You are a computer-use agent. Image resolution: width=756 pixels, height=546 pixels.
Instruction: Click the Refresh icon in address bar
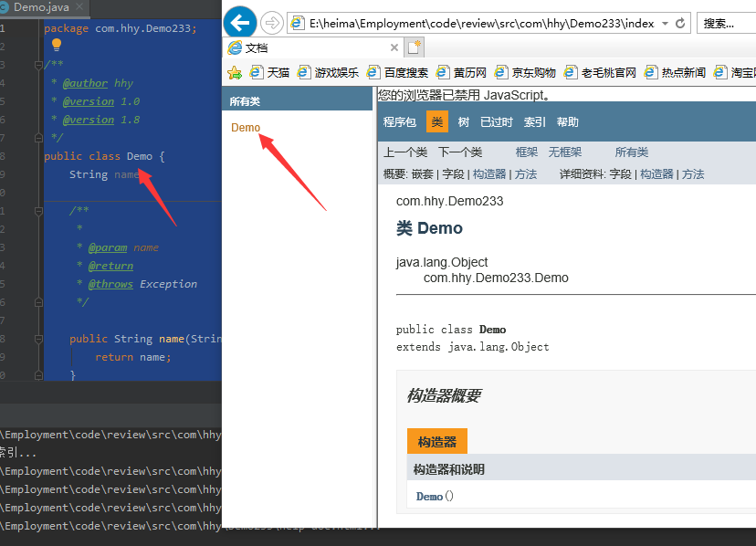coord(680,23)
